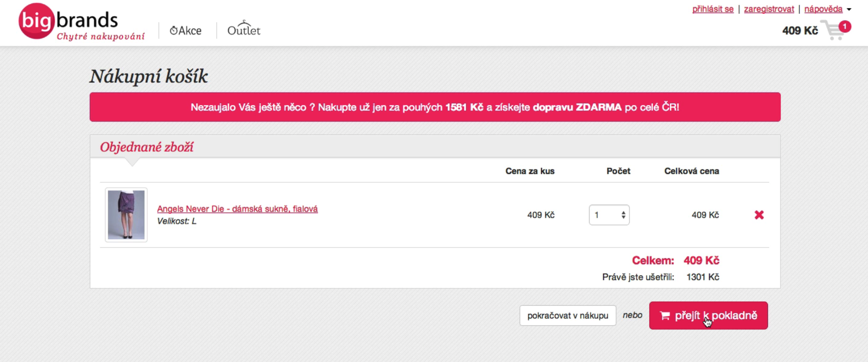Click přejít k pokladně button

click(x=709, y=316)
